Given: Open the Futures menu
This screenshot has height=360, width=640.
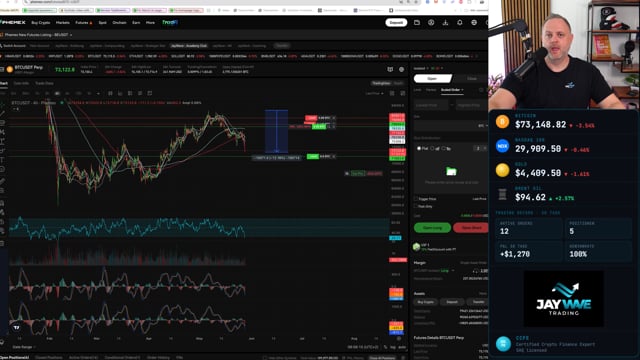Looking at the screenshot, I should point(84,22).
